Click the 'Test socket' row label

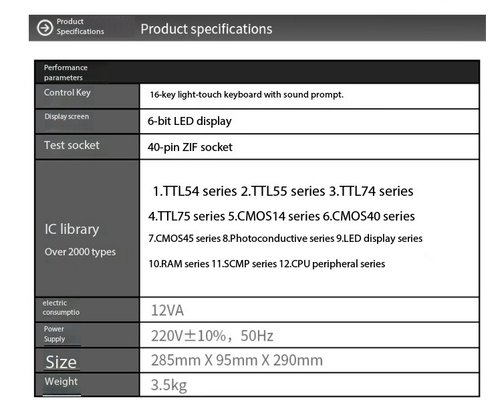coord(72,145)
